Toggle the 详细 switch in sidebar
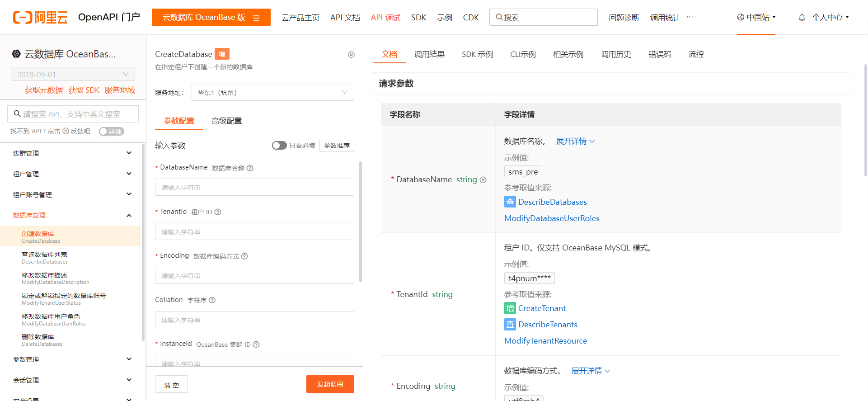 point(112,132)
